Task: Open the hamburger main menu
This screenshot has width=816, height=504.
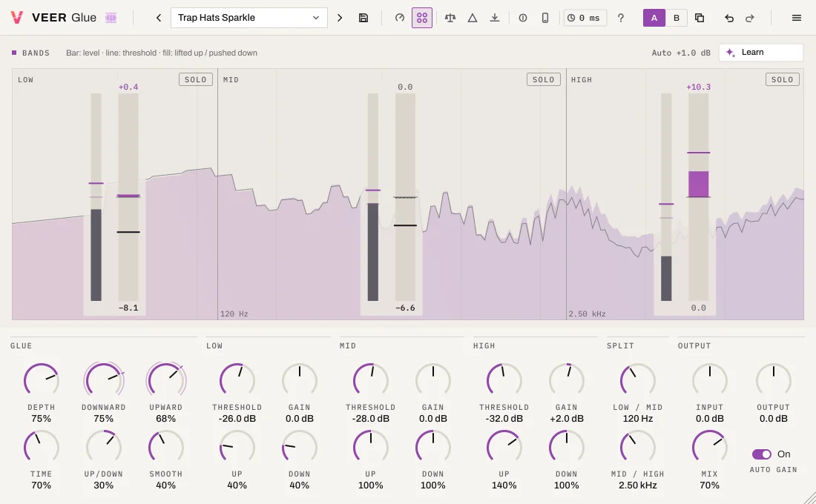Action: [796, 18]
